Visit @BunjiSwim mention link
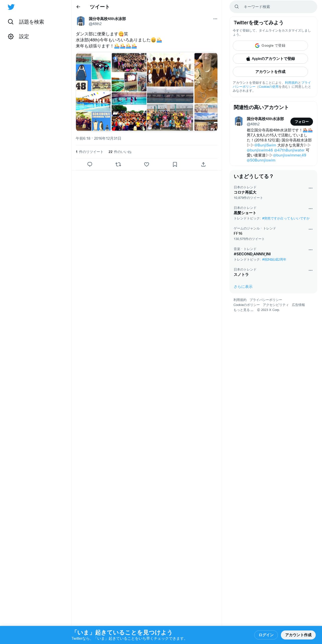322x644 pixels. 265,145
